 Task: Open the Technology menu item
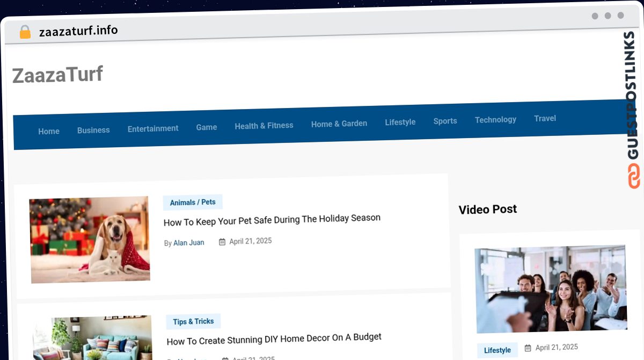pyautogui.click(x=495, y=119)
